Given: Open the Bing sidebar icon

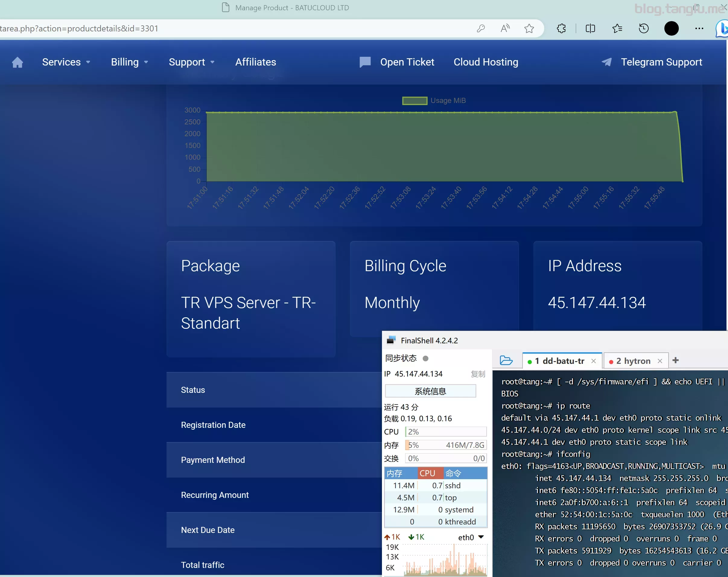Looking at the screenshot, I should tap(722, 28).
